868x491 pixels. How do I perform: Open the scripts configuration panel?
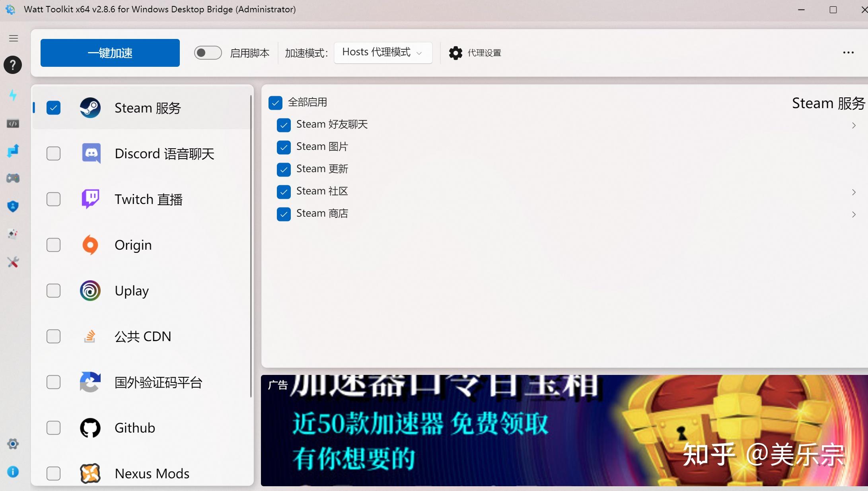[x=13, y=123]
